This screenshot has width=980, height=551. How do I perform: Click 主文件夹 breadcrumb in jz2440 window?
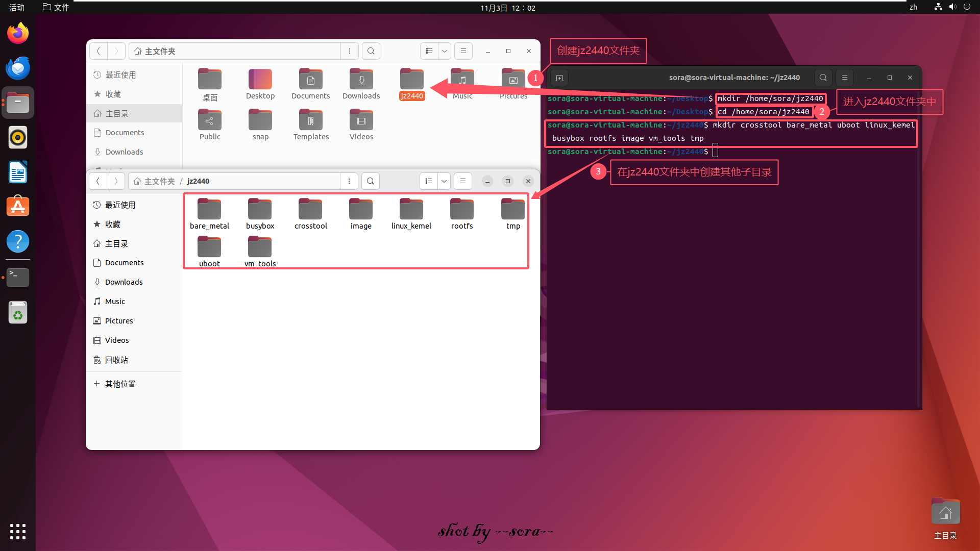(155, 181)
